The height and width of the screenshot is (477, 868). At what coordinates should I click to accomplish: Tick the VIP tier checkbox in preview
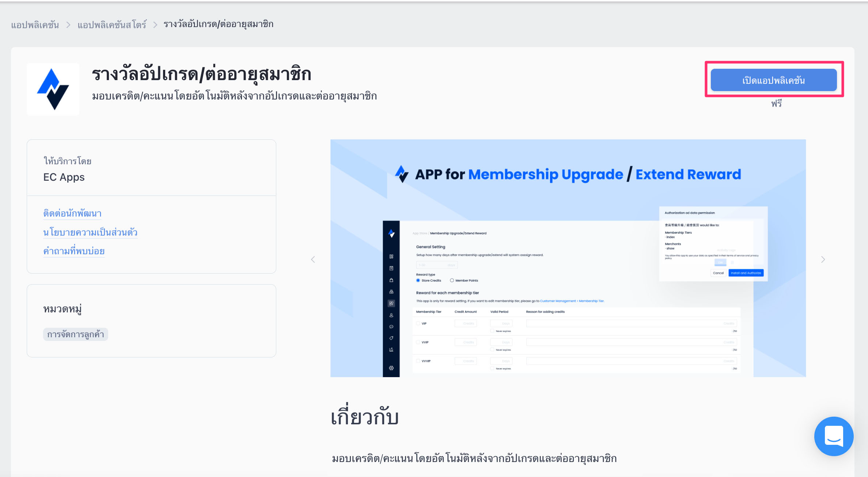pyautogui.click(x=418, y=323)
